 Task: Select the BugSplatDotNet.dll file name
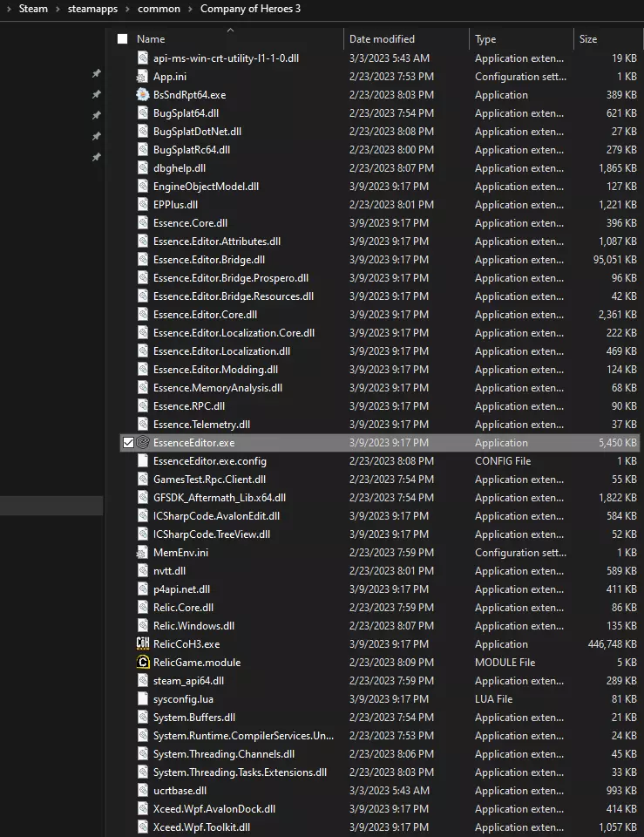[x=197, y=132]
